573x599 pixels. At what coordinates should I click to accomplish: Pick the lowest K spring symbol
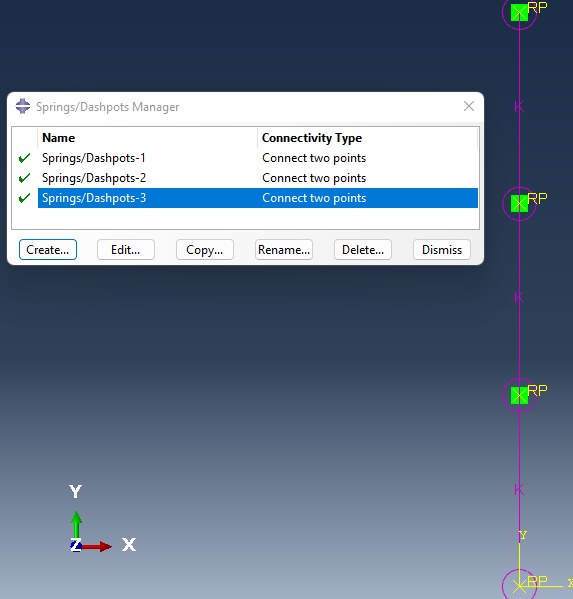(x=519, y=489)
